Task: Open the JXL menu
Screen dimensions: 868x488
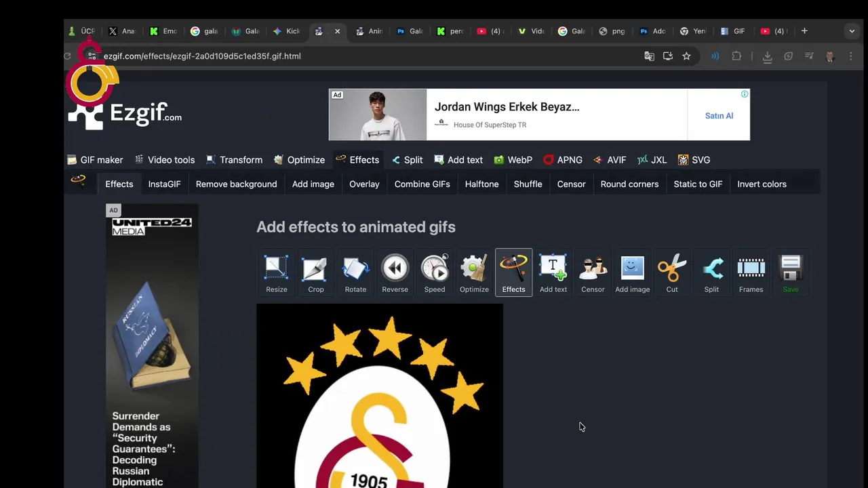Action: pyautogui.click(x=652, y=160)
